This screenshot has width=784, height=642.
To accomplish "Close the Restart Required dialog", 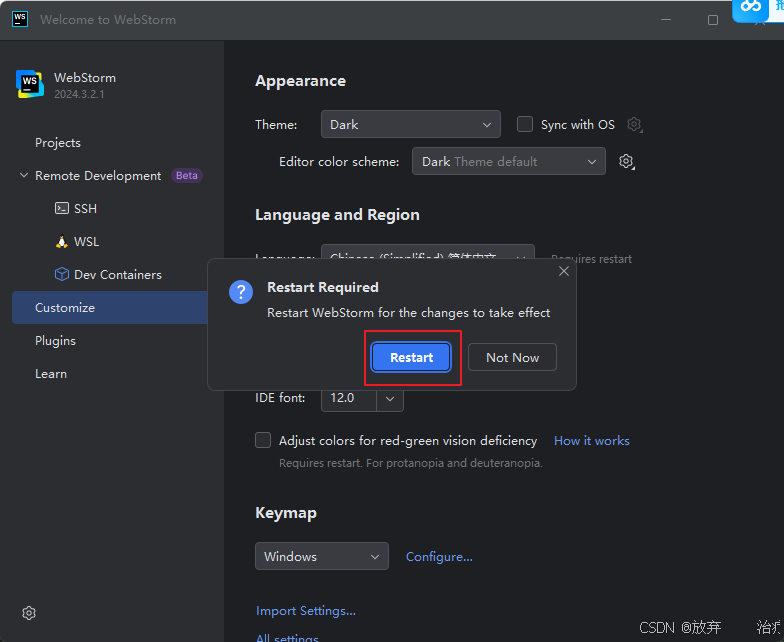I will [x=564, y=271].
